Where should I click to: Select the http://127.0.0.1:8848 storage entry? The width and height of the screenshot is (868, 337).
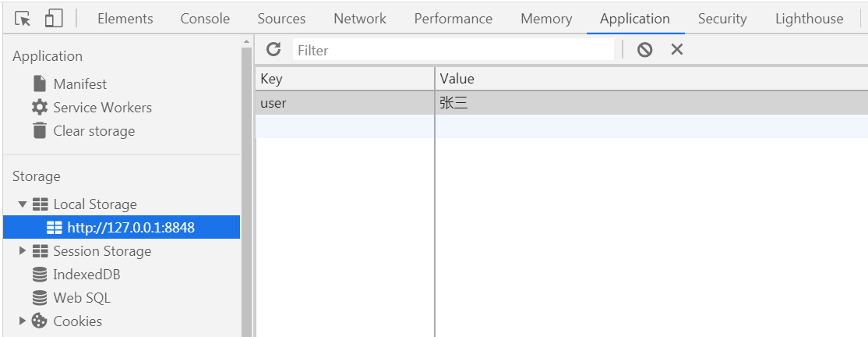point(130,228)
